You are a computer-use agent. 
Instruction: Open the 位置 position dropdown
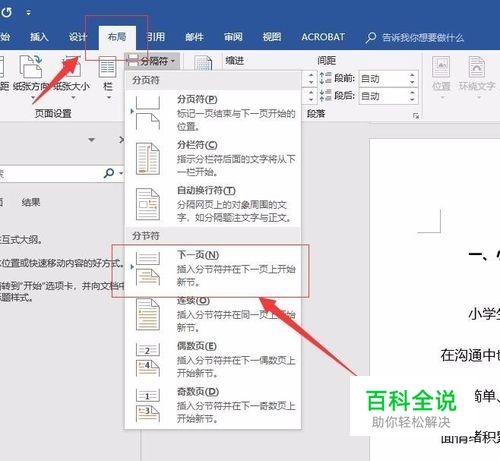tap(441, 77)
